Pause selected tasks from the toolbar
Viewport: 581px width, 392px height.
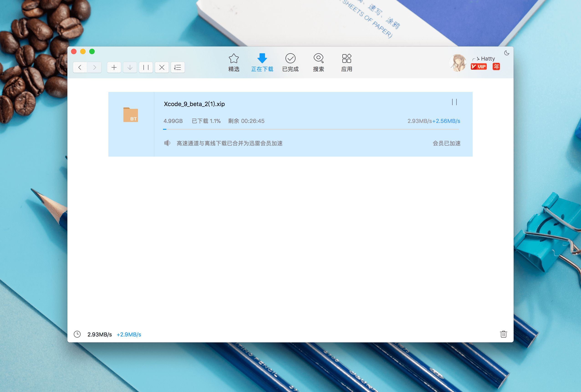click(x=146, y=67)
